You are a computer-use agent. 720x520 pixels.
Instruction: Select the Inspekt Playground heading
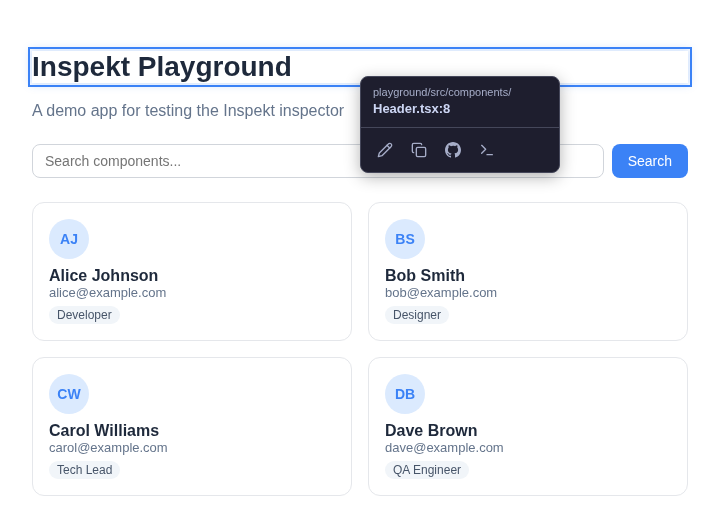pos(162,67)
